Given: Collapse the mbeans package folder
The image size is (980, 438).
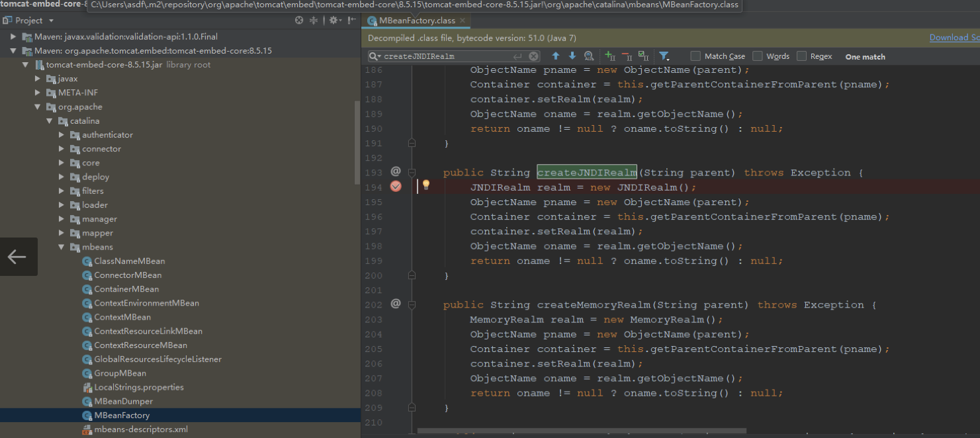Looking at the screenshot, I should (x=62, y=247).
